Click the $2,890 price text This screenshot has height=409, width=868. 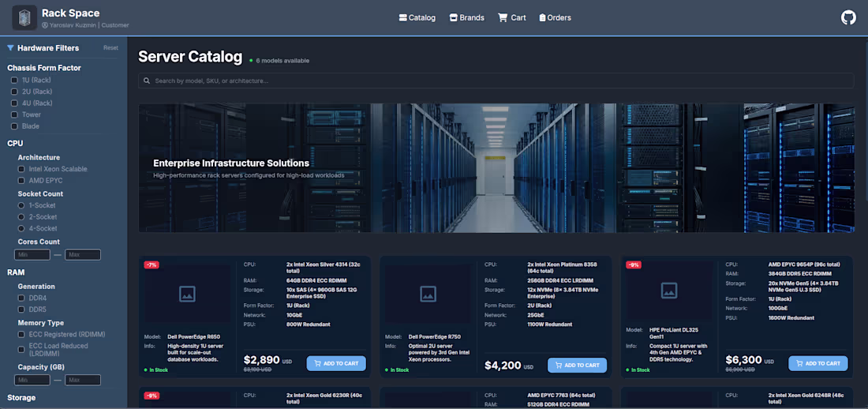tap(262, 360)
